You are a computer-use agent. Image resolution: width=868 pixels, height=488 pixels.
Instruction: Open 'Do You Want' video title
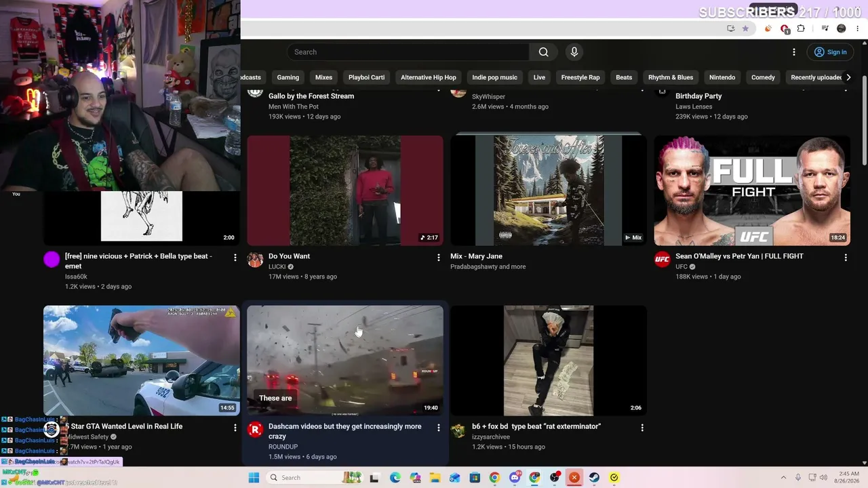point(289,256)
